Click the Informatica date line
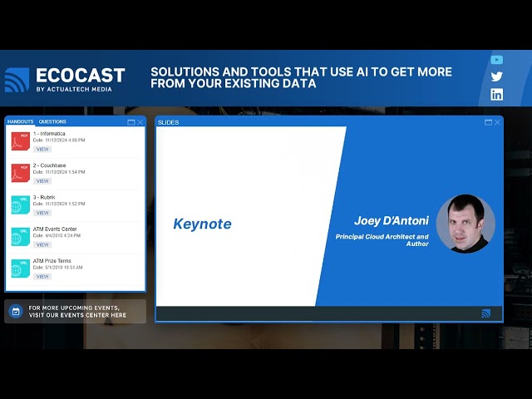Viewport: 532px width, 399px height. (x=59, y=140)
